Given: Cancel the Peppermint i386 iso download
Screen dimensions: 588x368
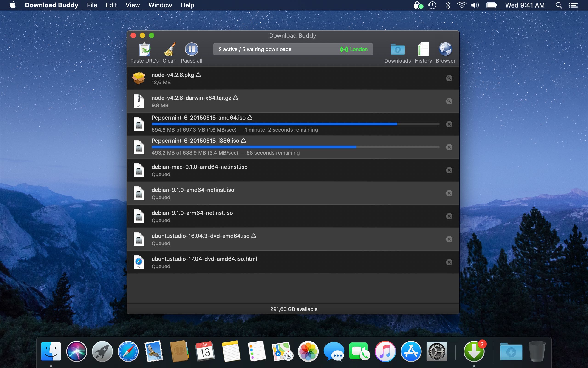Looking at the screenshot, I should [x=449, y=147].
